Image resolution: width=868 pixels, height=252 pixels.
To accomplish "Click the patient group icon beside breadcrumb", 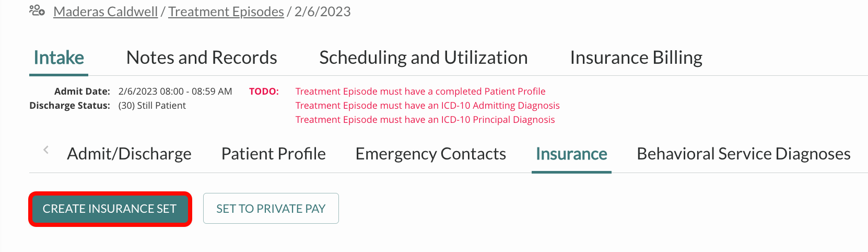I will 37,10.
